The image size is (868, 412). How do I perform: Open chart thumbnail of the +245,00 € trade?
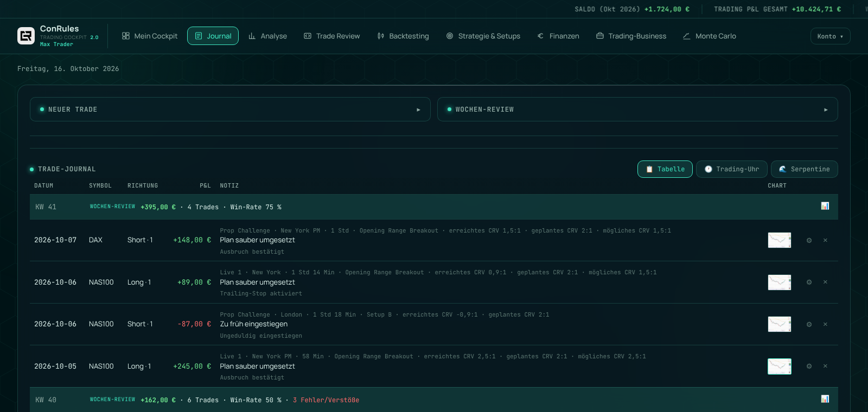pos(780,366)
